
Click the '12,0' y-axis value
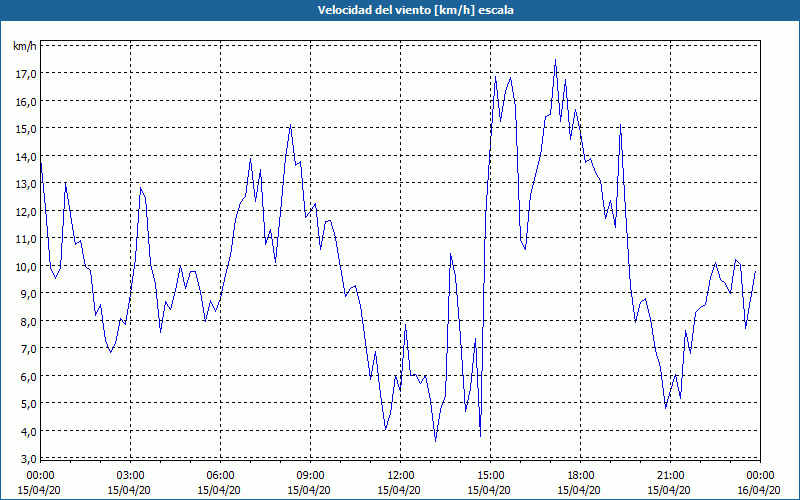pos(26,211)
